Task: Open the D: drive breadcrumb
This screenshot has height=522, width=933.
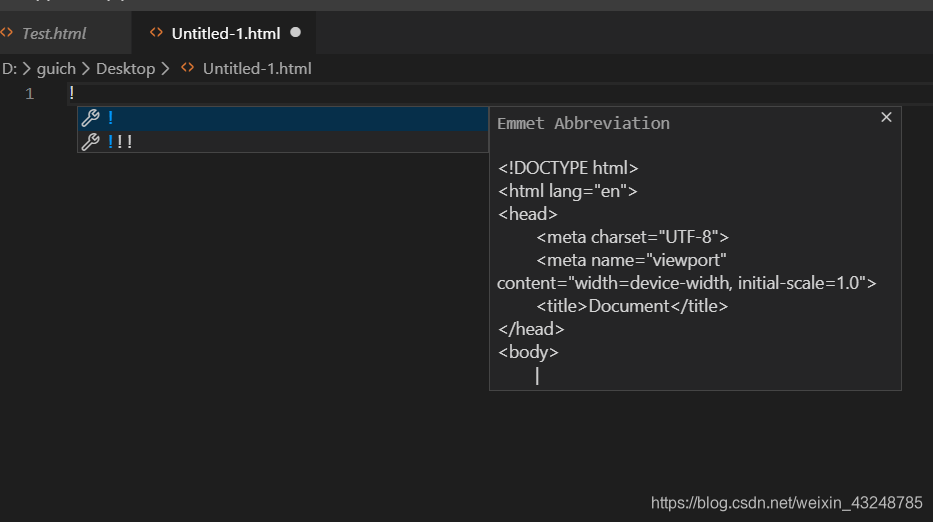Action: [10, 69]
